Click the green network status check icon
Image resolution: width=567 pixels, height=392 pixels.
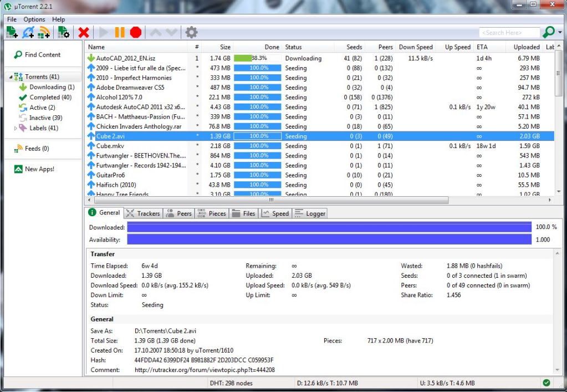(546, 383)
